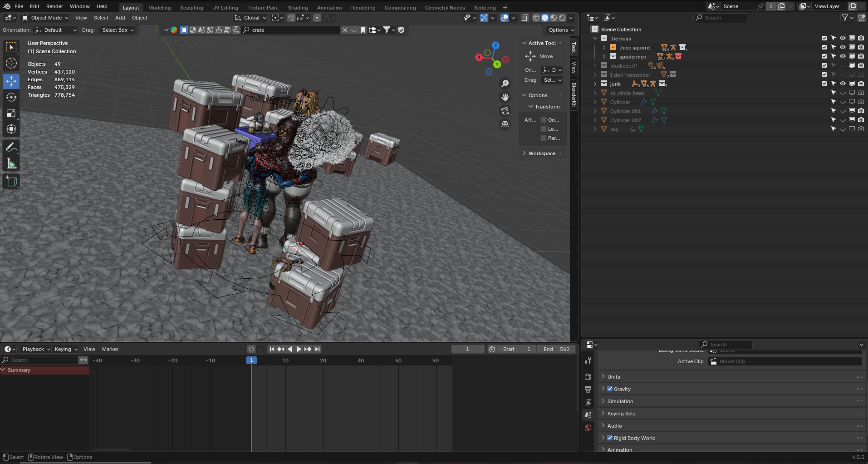The height and width of the screenshot is (464, 868).
Task: Open the viewport Add menu
Action: (x=120, y=18)
